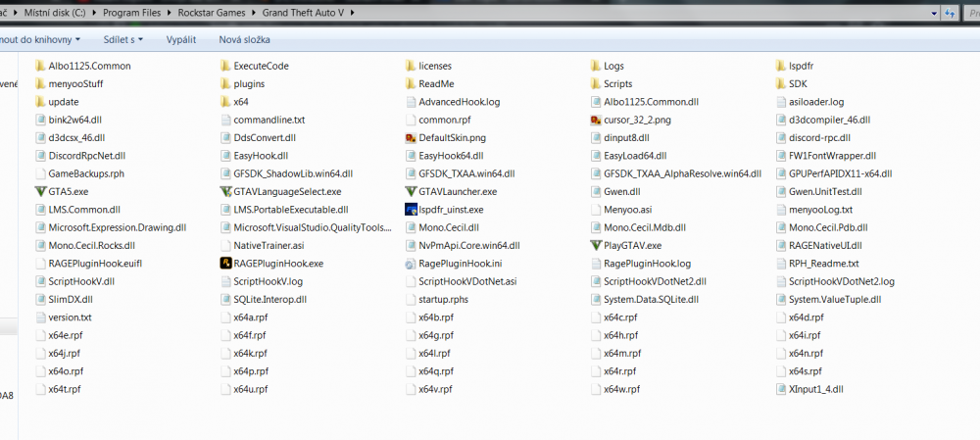Click inside the search input field

[970, 13]
